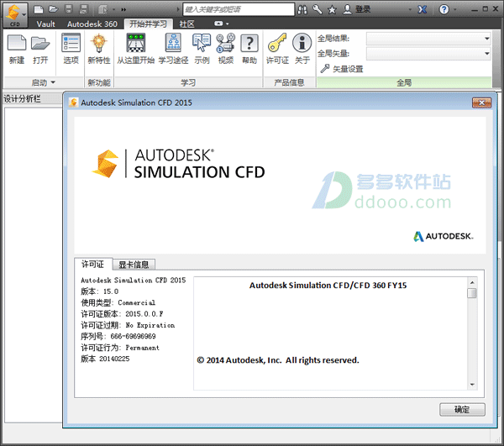
Task: Close the Autodesk Simulation CFD 2015 dialog
Action: [x=481, y=102]
